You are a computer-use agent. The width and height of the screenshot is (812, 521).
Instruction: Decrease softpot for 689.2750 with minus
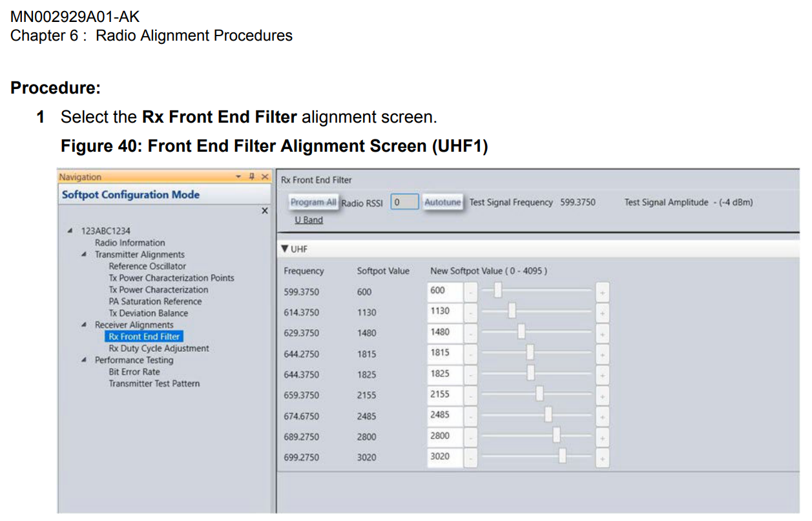471,437
